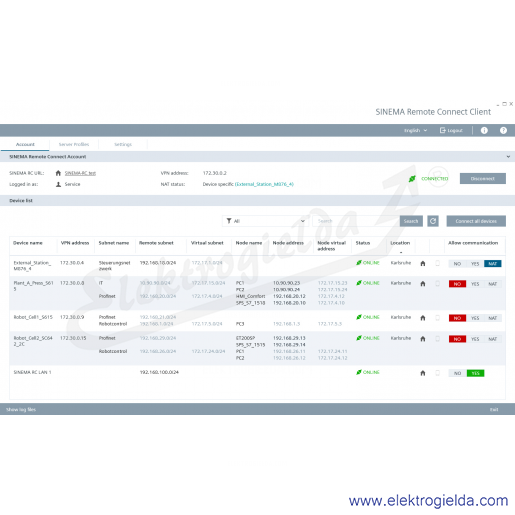Switch to the Settings tab
The image size is (515, 515).
point(123,144)
